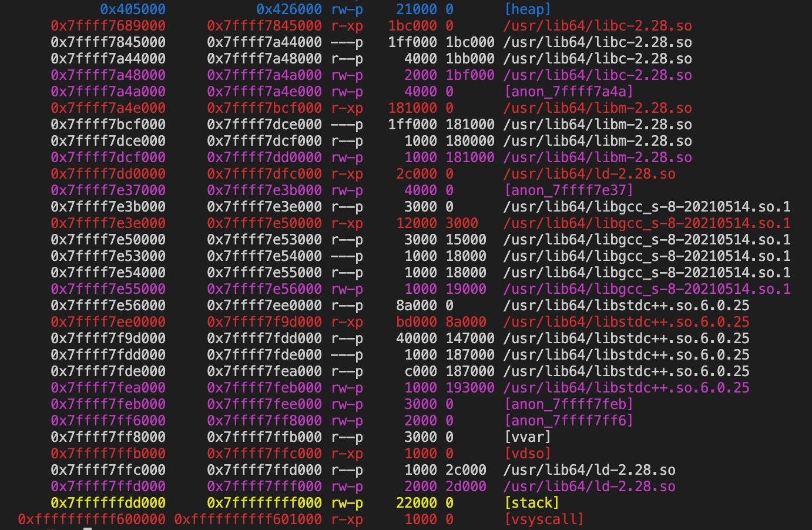Select start address 0x7ffff7fea000

tap(108, 388)
